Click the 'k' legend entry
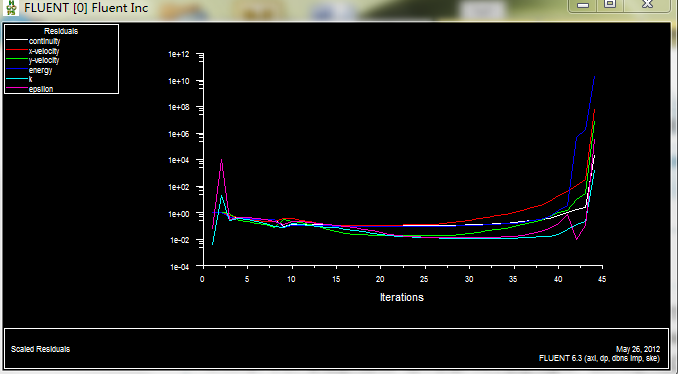 pos(31,79)
